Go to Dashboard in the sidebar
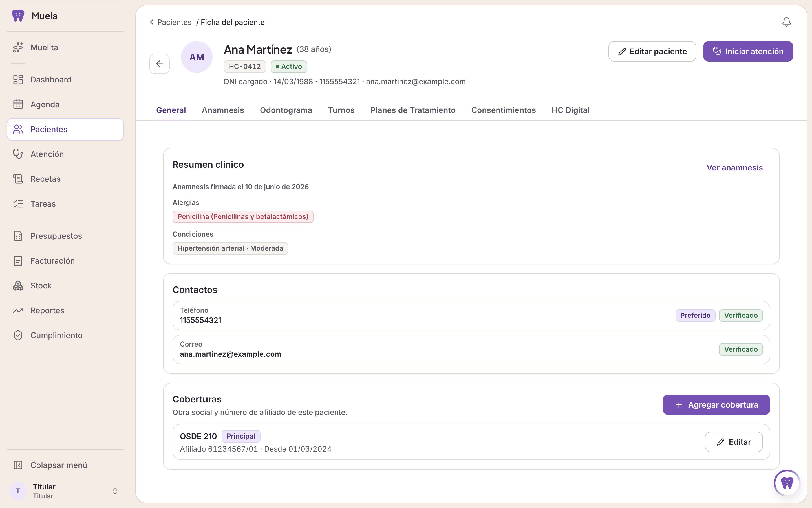The image size is (812, 508). pos(65,80)
